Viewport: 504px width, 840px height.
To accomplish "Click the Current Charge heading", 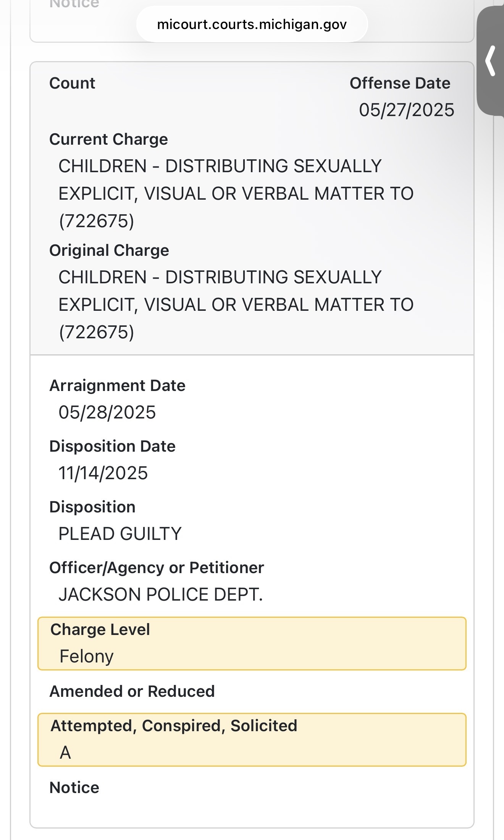I will pyautogui.click(x=108, y=139).
